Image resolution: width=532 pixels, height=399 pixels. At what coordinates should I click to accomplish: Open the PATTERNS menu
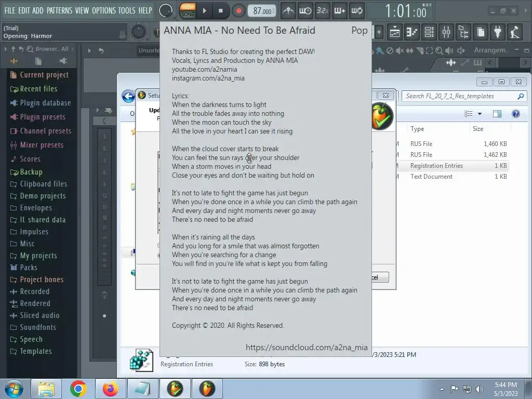click(x=59, y=10)
